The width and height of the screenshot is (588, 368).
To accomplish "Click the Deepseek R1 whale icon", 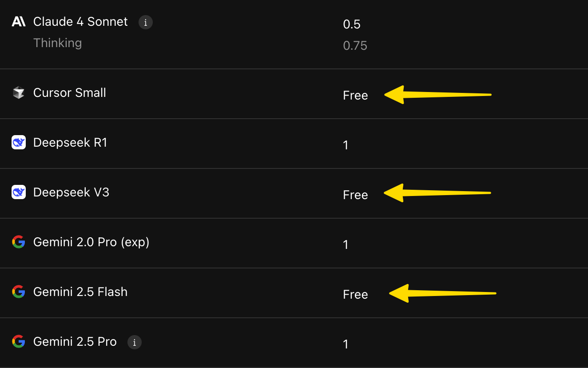I will (x=18, y=143).
